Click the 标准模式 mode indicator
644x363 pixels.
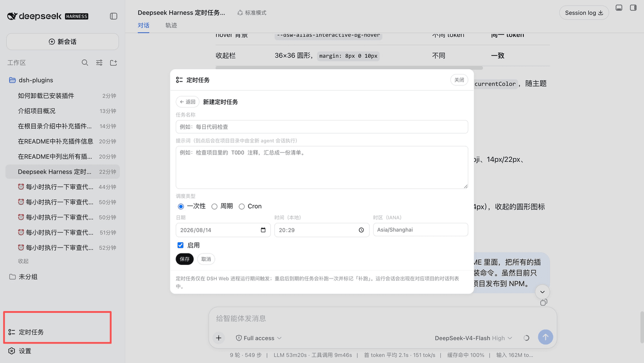pos(252,13)
